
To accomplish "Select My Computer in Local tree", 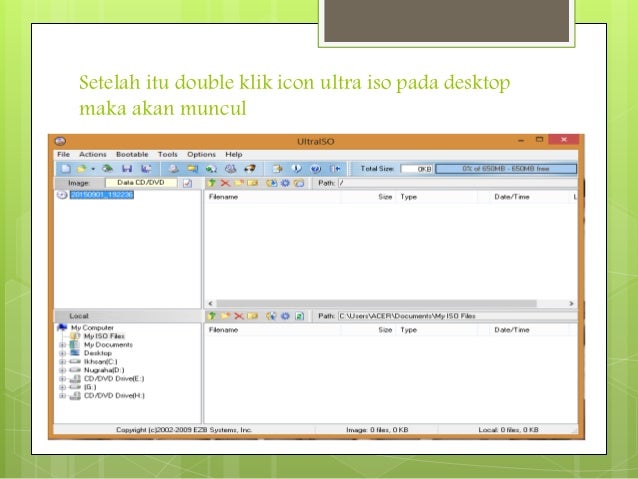I will click(92, 328).
